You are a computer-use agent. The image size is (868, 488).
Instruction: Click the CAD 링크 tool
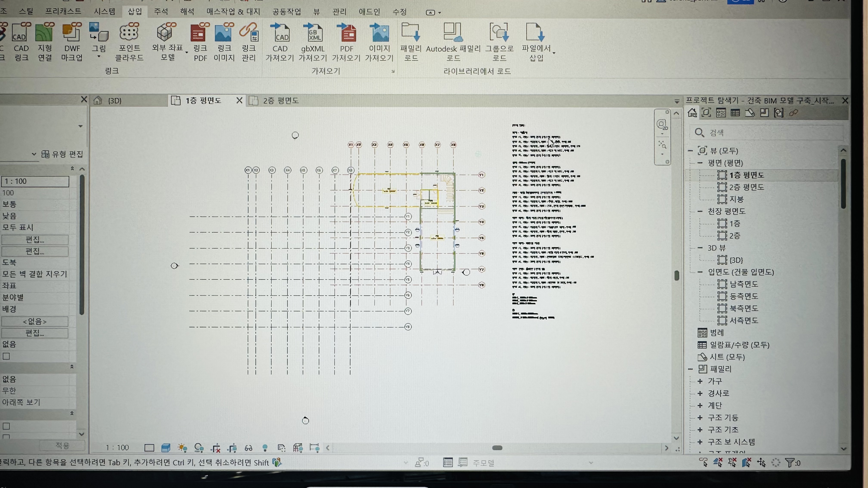point(21,42)
